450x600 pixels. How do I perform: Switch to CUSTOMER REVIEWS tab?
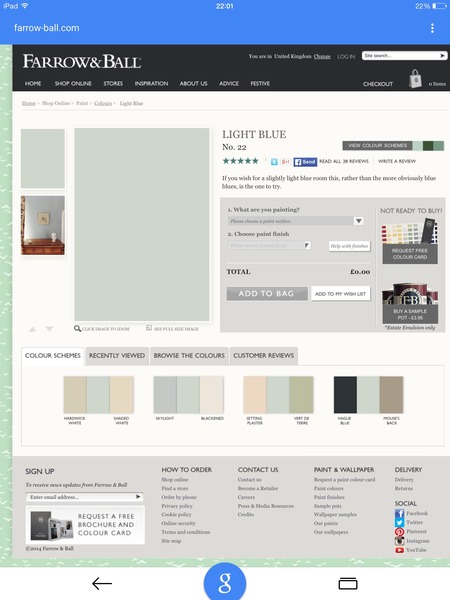(264, 356)
